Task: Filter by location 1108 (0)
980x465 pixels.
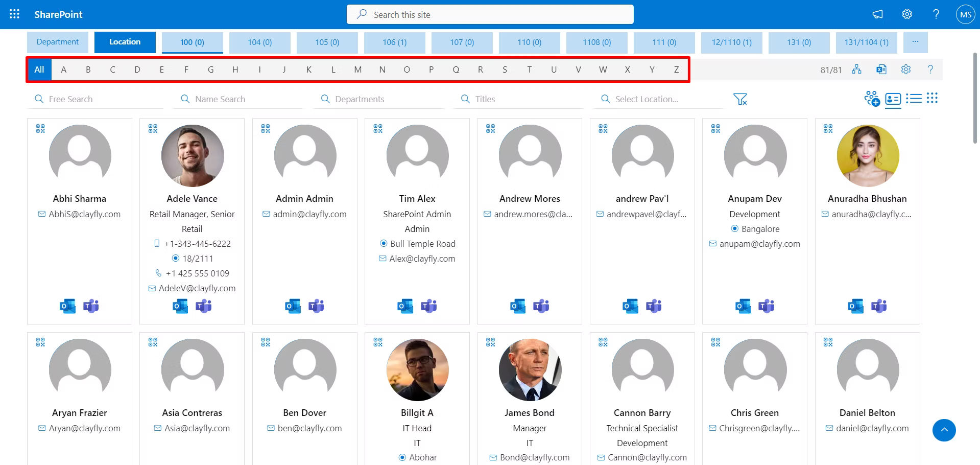Action: [597, 42]
